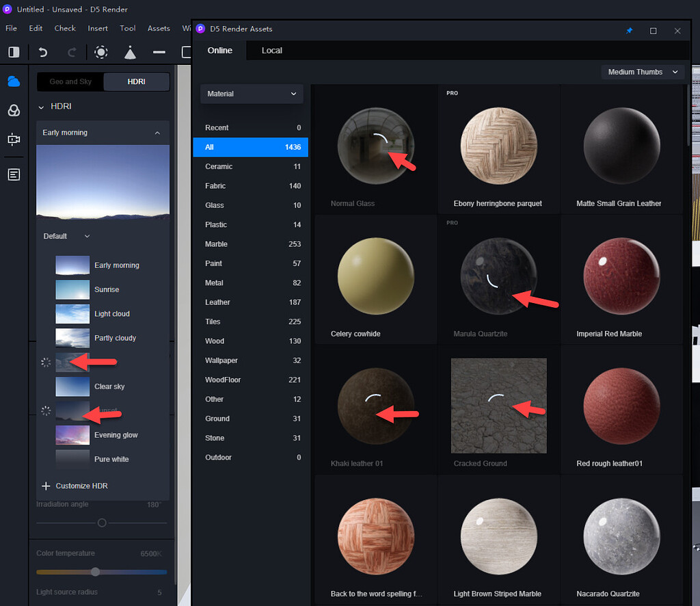The height and width of the screenshot is (606, 700).
Task: Click the undo arrow in the toolbar
Action: (x=43, y=52)
